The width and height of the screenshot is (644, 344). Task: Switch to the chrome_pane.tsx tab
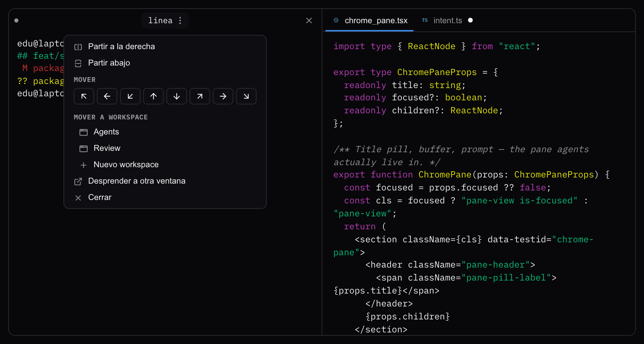click(369, 20)
